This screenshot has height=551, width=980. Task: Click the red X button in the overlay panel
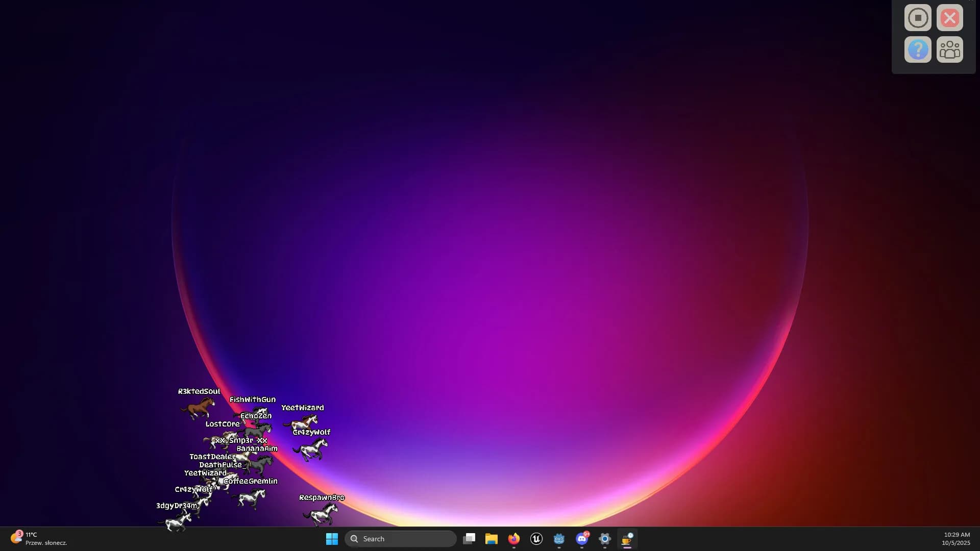tap(950, 18)
